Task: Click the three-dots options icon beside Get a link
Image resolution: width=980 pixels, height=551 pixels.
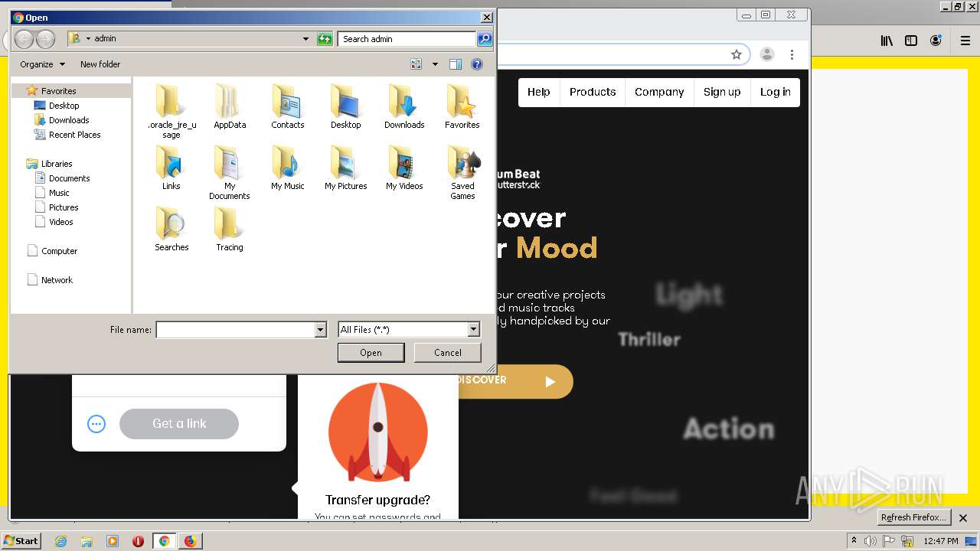Action: (96, 424)
